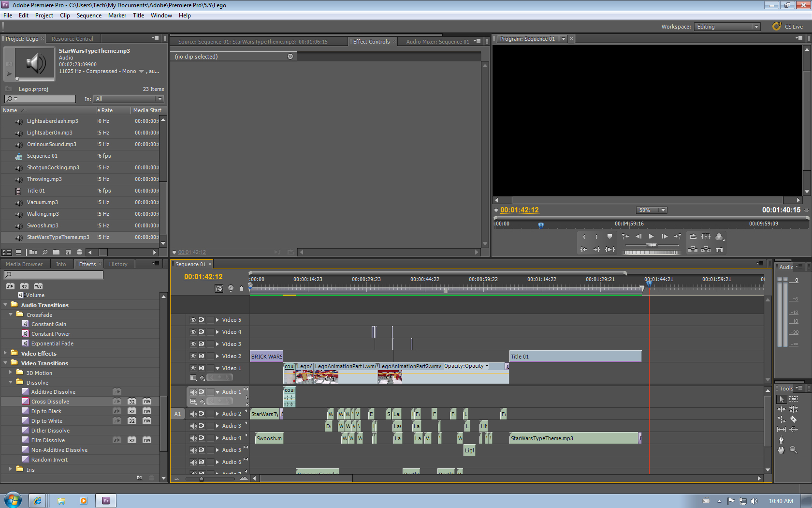Viewport: 812px width, 508px height.
Task: Switch to the Media Browser tab
Action: click(24, 264)
